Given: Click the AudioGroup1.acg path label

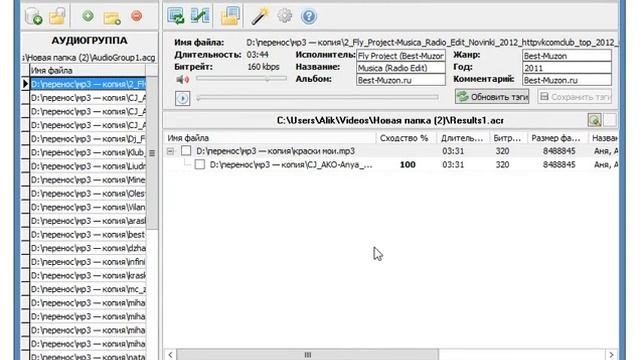Looking at the screenshot, I should (x=89, y=58).
